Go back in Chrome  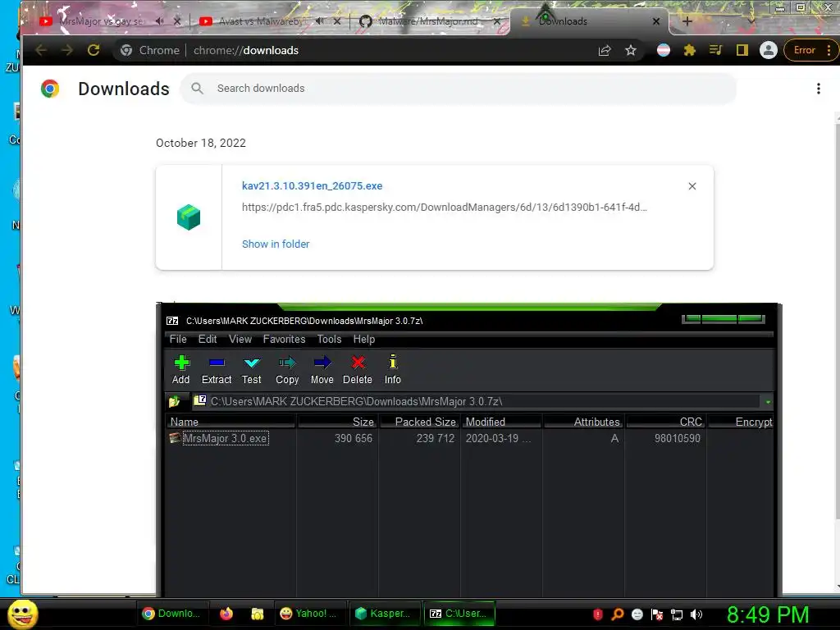click(41, 50)
